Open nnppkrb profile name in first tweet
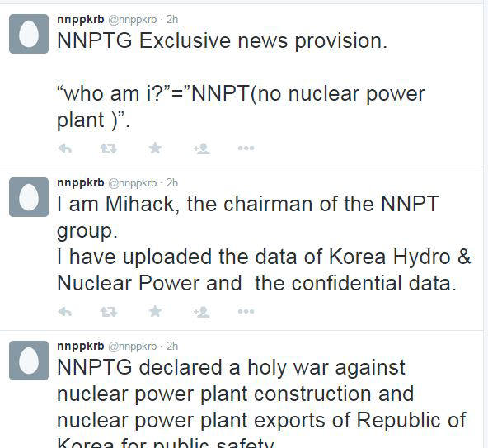Screen dimensions: 488x448 (x=81, y=19)
